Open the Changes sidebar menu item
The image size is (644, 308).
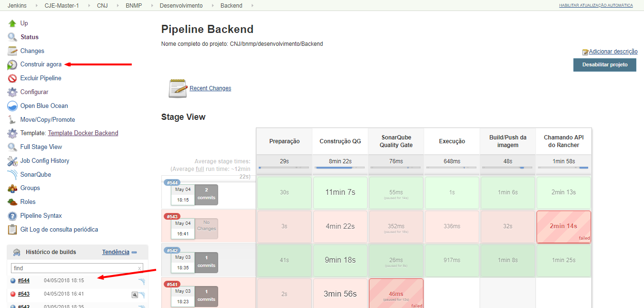32,51
